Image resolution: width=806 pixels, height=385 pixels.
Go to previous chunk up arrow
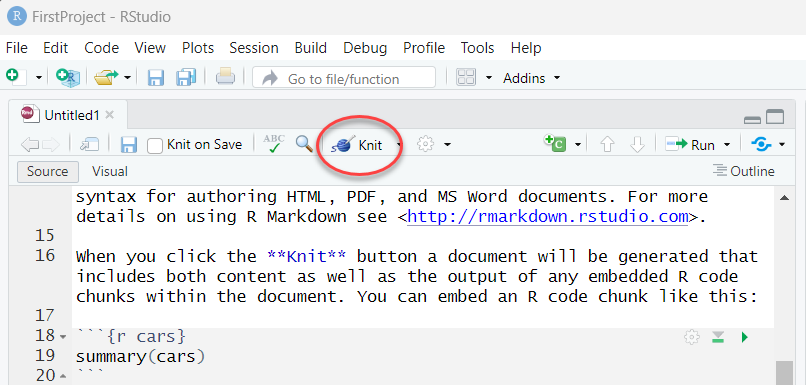point(608,145)
